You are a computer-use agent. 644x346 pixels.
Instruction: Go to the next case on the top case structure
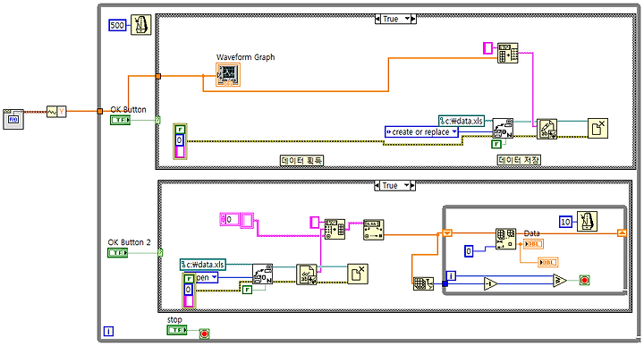pyautogui.click(x=413, y=19)
